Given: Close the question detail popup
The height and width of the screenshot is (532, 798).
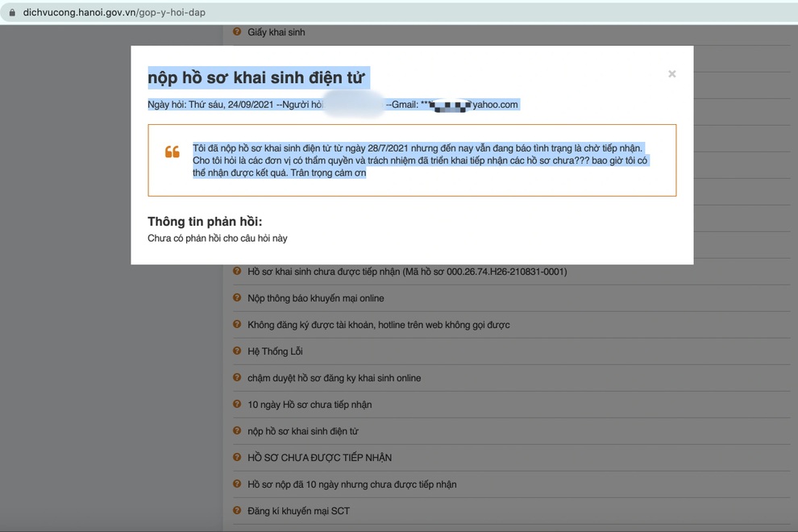Looking at the screenshot, I should tap(671, 74).
